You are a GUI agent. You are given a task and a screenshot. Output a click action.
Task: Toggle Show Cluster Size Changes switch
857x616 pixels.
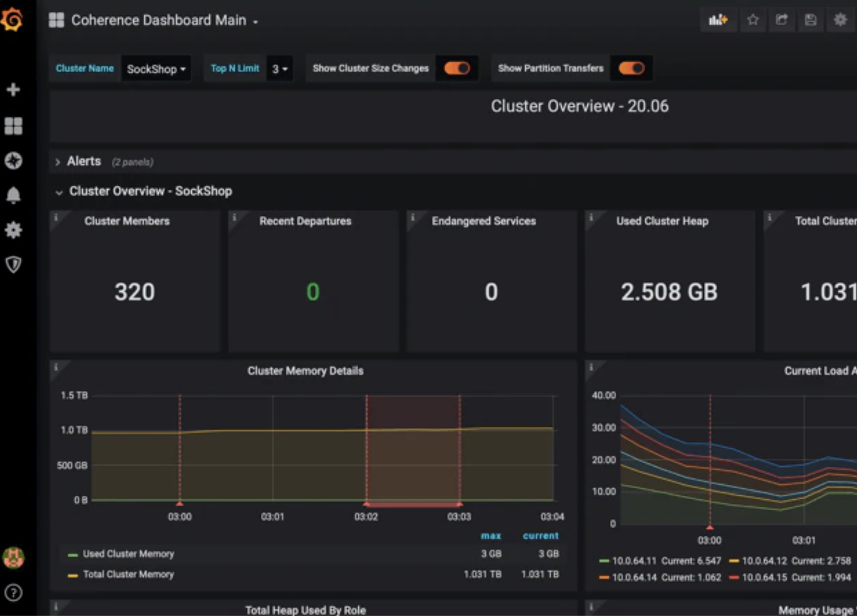pyautogui.click(x=457, y=68)
